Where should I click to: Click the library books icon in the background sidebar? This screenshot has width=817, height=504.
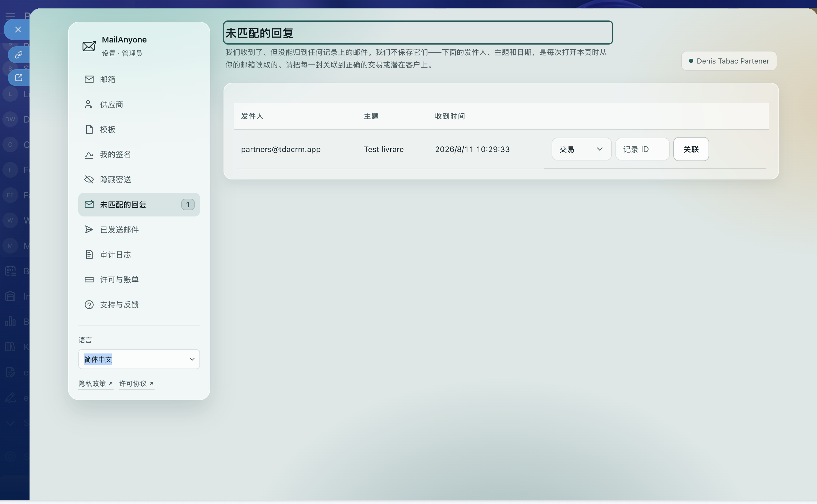(x=10, y=347)
